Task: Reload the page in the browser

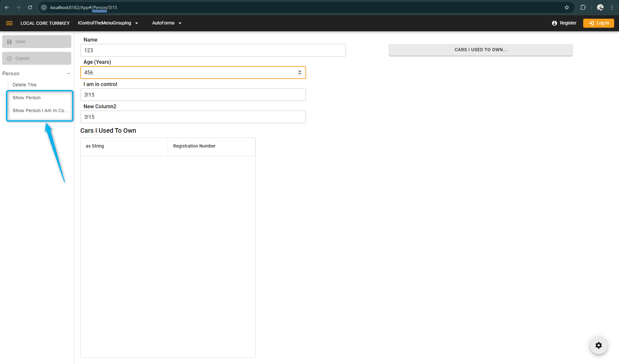Action: pos(30,7)
